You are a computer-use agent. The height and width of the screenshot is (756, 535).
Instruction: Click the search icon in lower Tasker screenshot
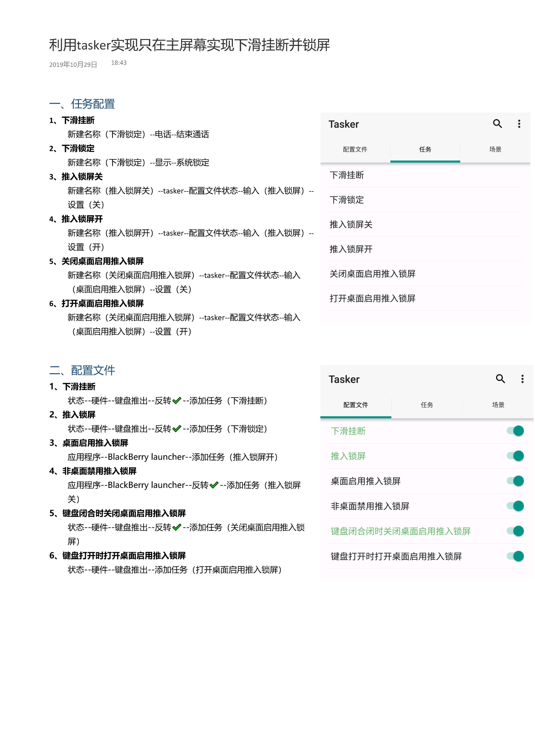coord(500,379)
